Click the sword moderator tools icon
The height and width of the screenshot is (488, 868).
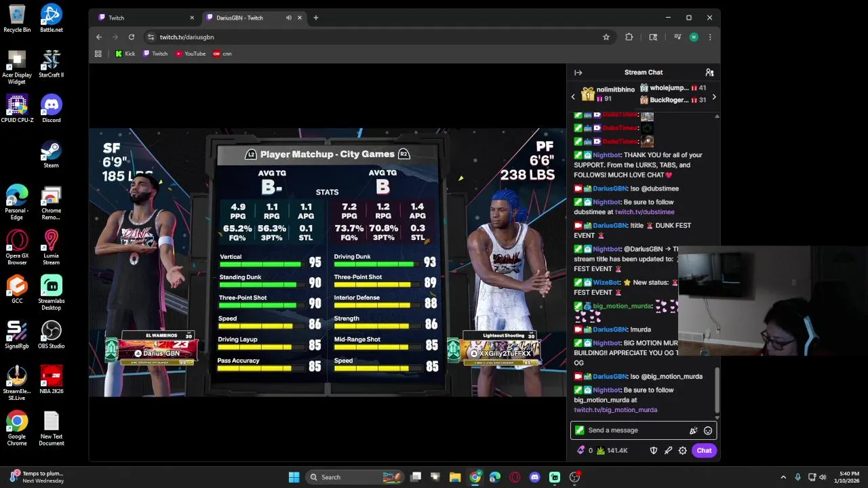tap(669, 451)
